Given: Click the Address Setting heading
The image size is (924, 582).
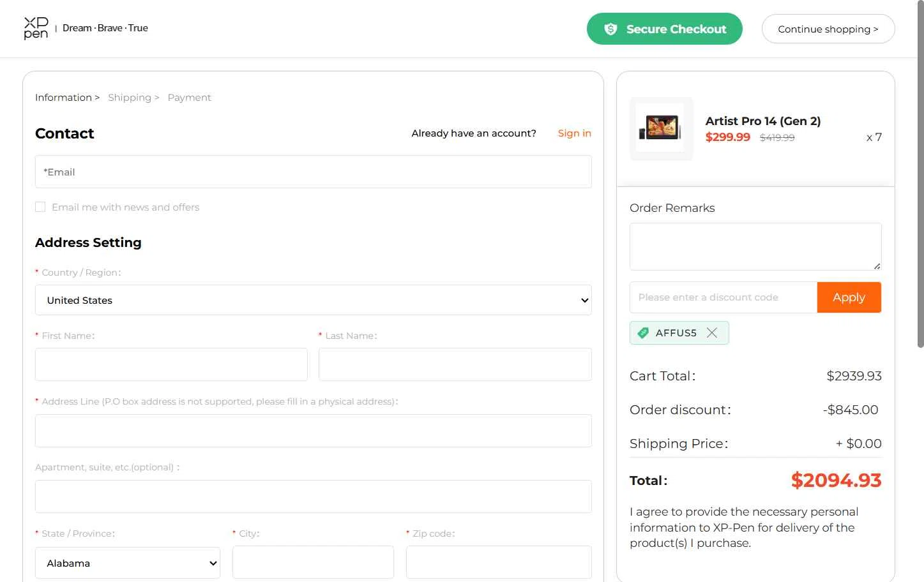Looking at the screenshot, I should pyautogui.click(x=88, y=243).
